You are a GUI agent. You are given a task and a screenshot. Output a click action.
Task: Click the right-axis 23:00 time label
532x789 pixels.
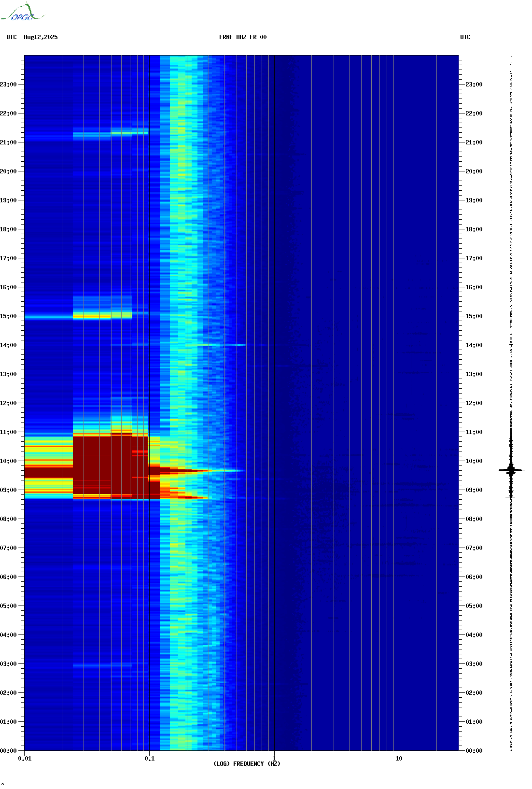[474, 85]
